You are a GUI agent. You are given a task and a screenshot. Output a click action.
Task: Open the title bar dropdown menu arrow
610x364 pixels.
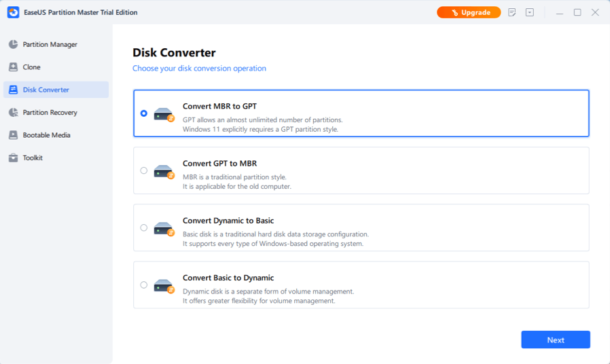[x=530, y=12]
